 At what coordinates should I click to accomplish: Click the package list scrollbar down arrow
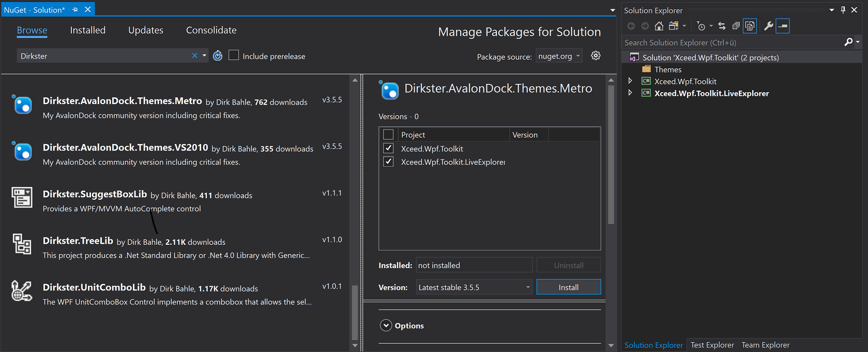tap(355, 345)
